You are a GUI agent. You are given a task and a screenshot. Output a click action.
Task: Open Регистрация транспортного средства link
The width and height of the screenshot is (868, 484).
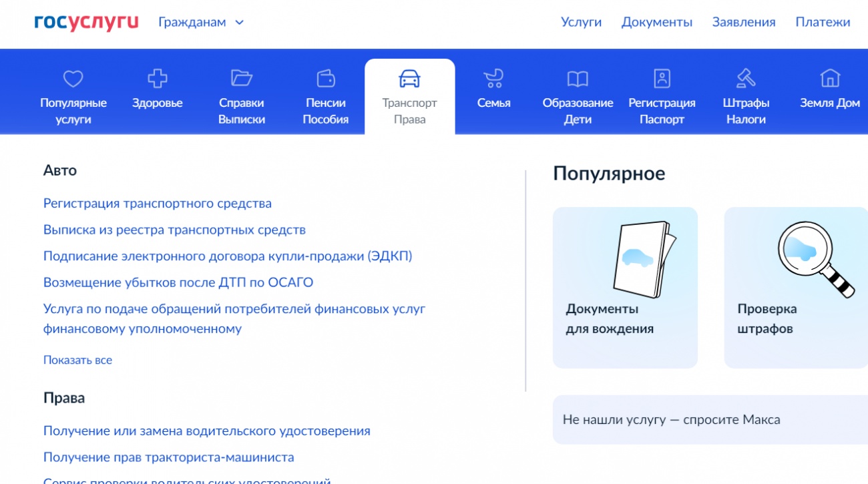tap(158, 204)
